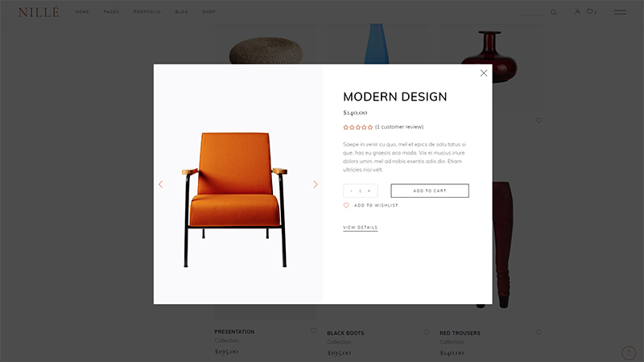This screenshot has height=362, width=644.
Task: Toggle wishlist heart for Red Trousers
Action: pos(539,332)
